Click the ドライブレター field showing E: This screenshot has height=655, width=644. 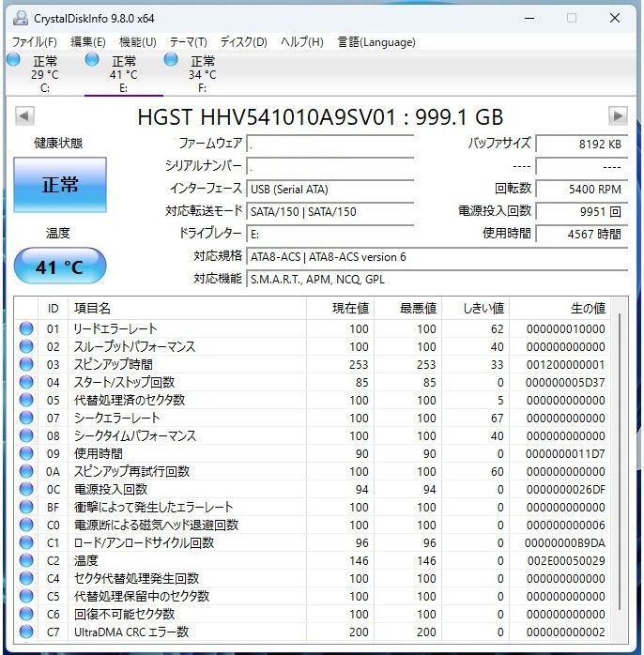coord(330,234)
